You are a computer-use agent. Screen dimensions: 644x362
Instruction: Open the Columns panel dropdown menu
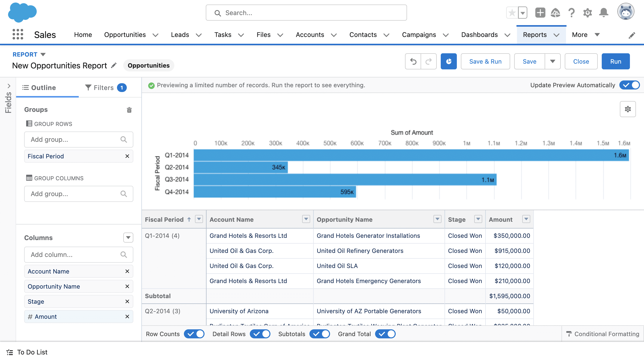click(128, 237)
